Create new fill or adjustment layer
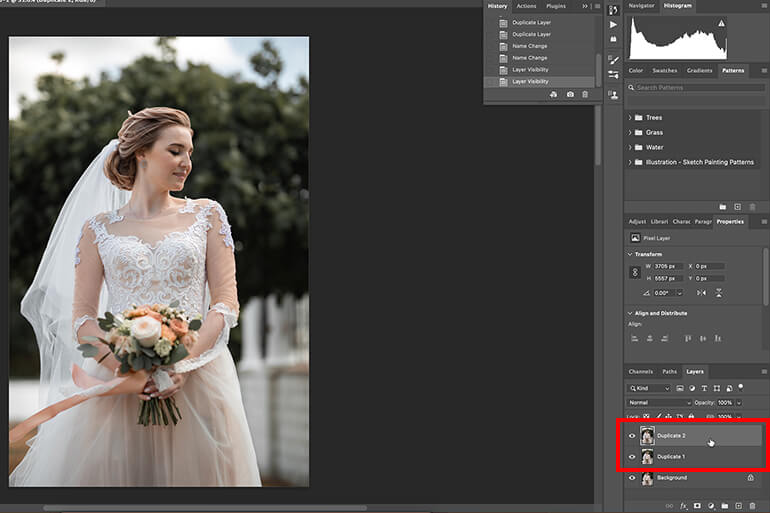 coord(711,506)
